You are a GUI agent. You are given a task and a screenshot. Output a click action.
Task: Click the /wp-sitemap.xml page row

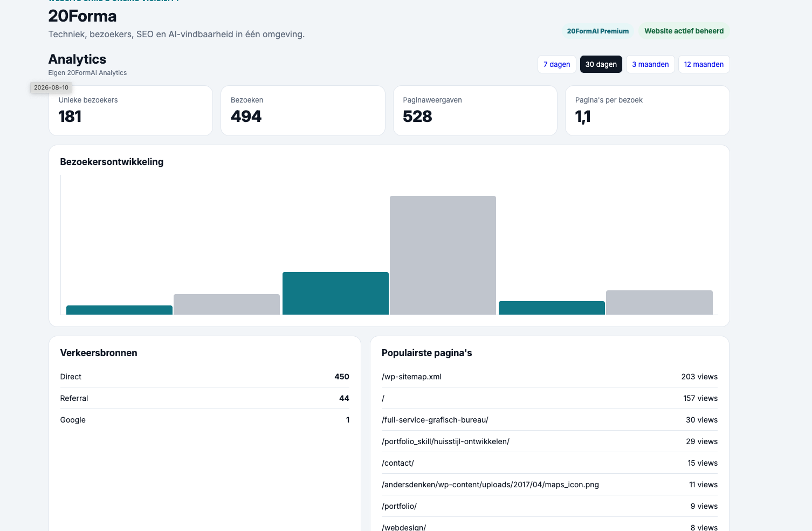click(549, 377)
